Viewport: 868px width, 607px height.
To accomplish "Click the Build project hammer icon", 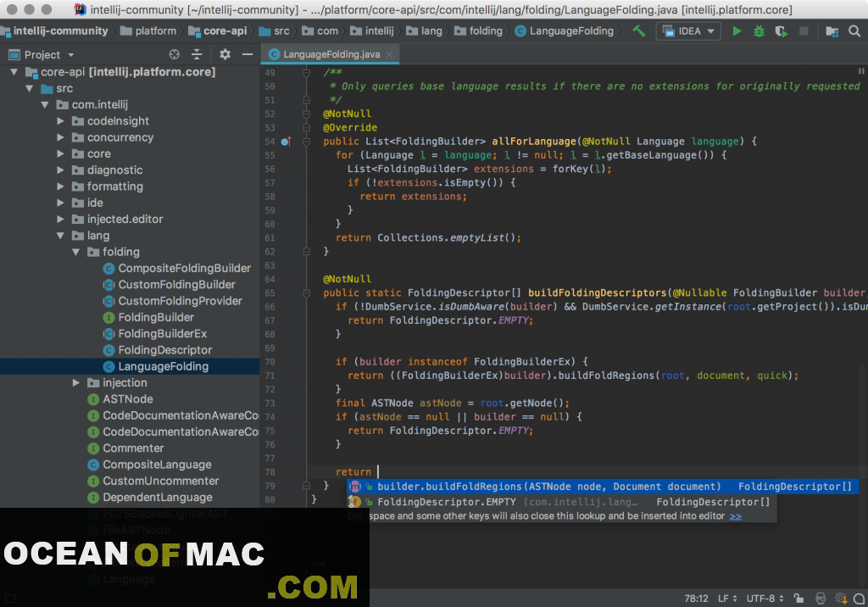I will (x=639, y=31).
